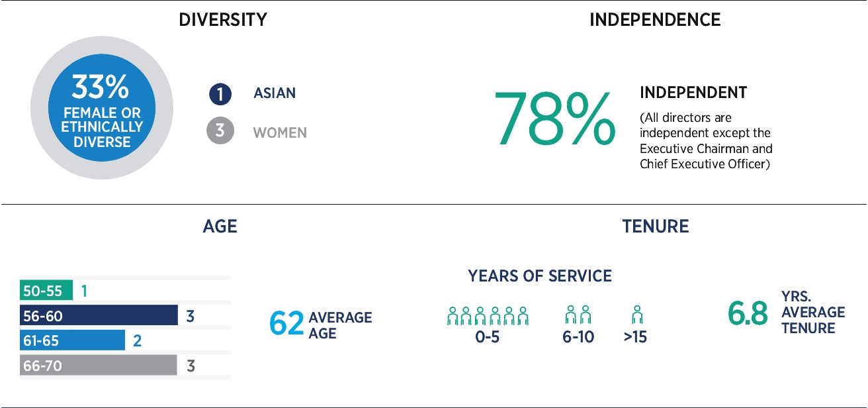868x408 pixels.
Task: Click the TENURE section heading
Action: [655, 227]
